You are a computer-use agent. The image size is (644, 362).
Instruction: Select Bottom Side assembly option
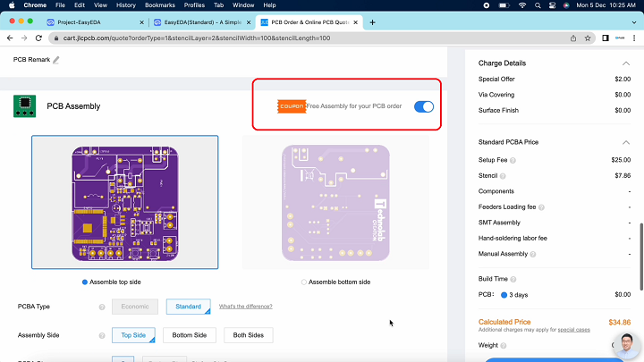tap(190, 335)
